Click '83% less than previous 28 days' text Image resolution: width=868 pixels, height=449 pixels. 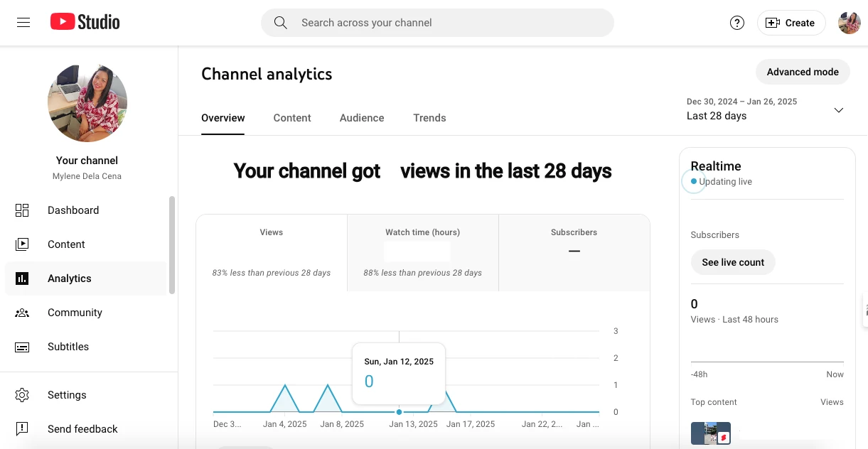coord(272,273)
